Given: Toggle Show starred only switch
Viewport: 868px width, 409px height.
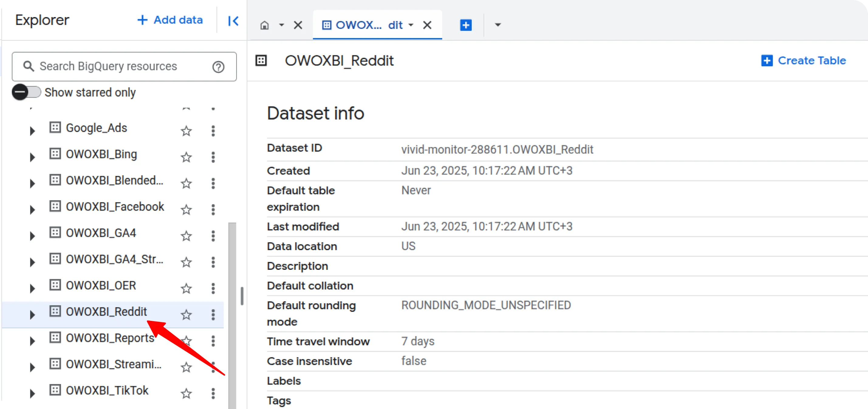Looking at the screenshot, I should [27, 92].
